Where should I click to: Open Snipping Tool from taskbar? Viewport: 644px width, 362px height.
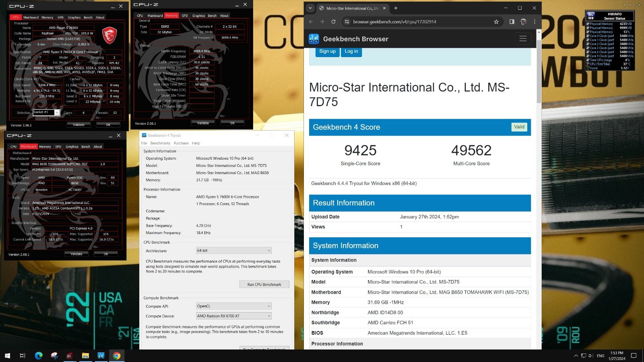coord(54,356)
